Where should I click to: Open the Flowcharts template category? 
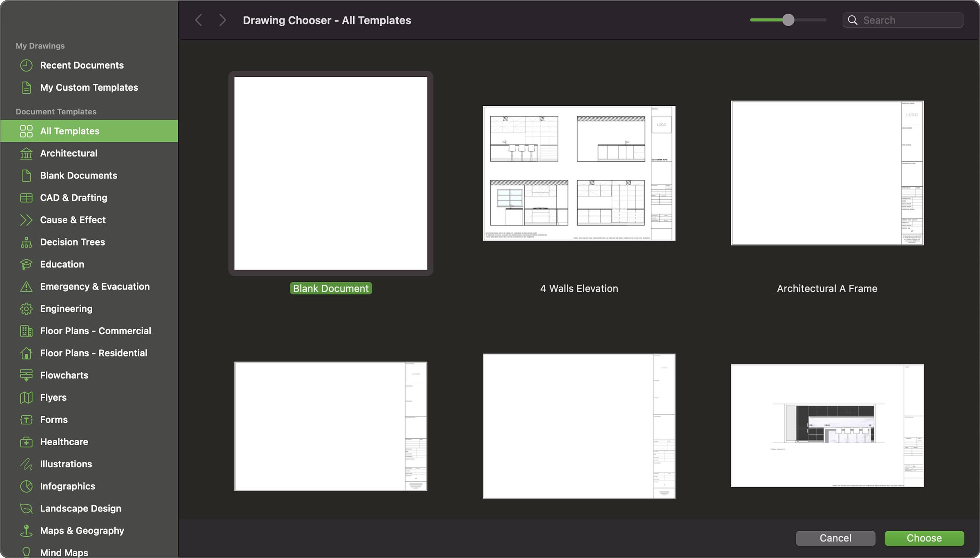64,375
